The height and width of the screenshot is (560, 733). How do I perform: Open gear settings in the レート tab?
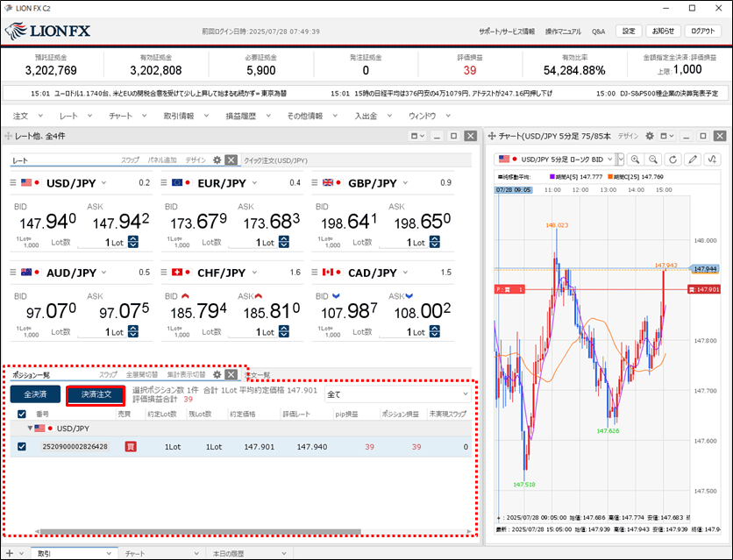[x=217, y=160]
